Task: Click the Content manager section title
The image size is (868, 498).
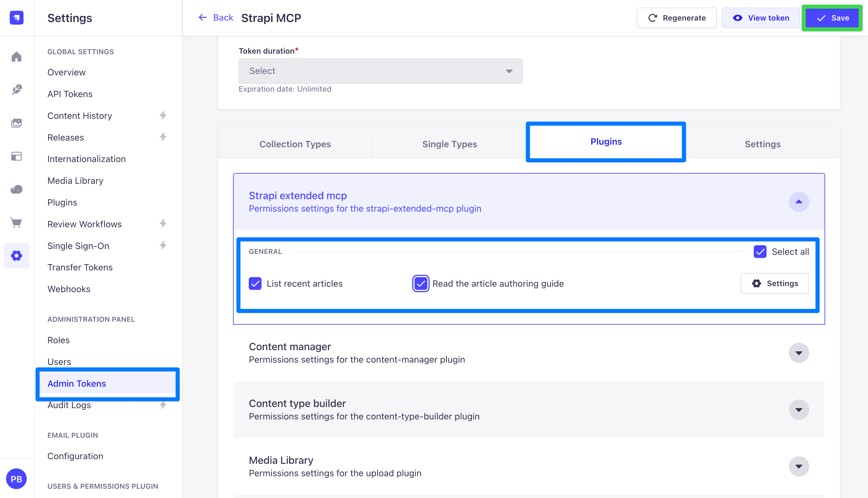Action: (290, 346)
